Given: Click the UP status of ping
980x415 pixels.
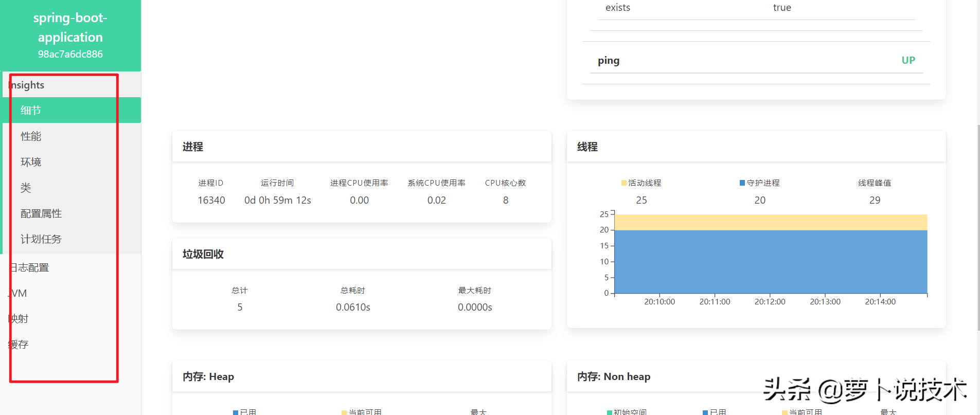Looking at the screenshot, I should coord(908,60).
